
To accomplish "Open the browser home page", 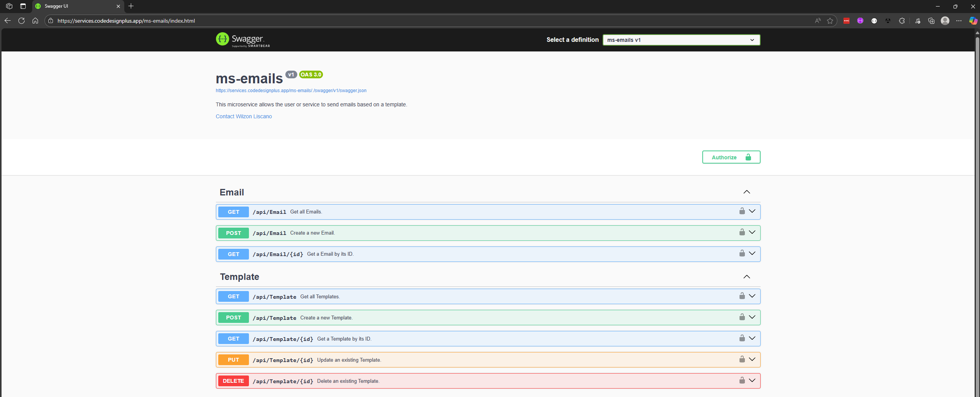I will (35, 21).
